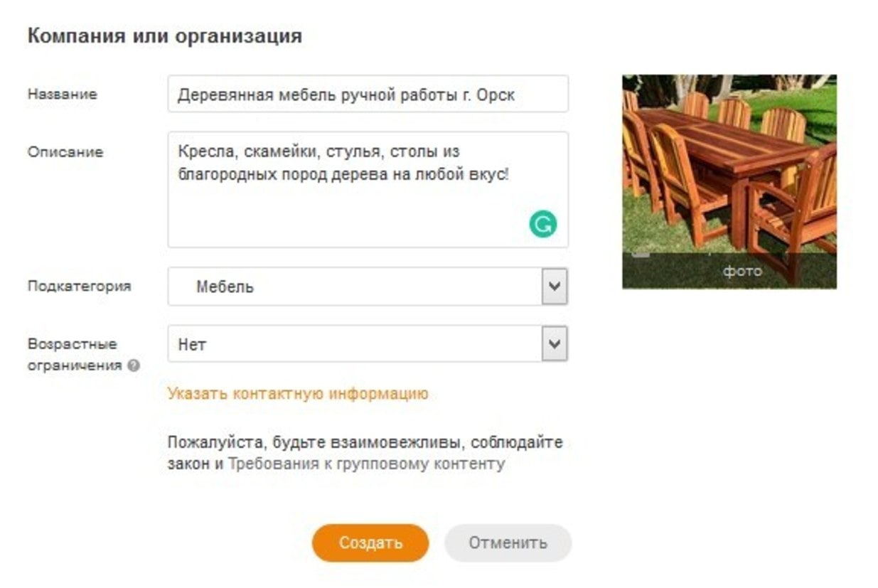Click the Описание field label
The height and width of the screenshot is (588, 878).
[65, 152]
